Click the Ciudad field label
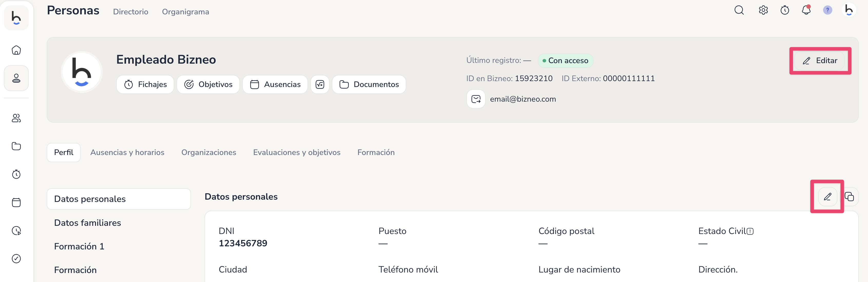Image resolution: width=868 pixels, height=282 pixels. pyautogui.click(x=233, y=269)
